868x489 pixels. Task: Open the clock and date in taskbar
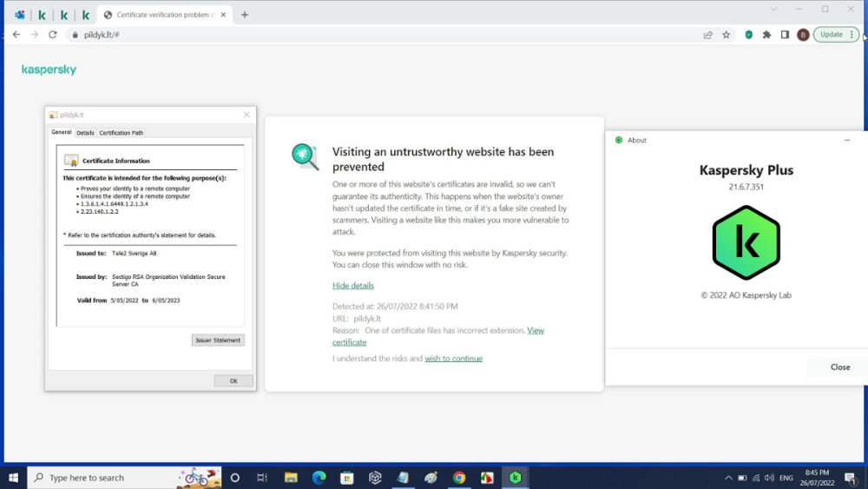click(x=817, y=478)
